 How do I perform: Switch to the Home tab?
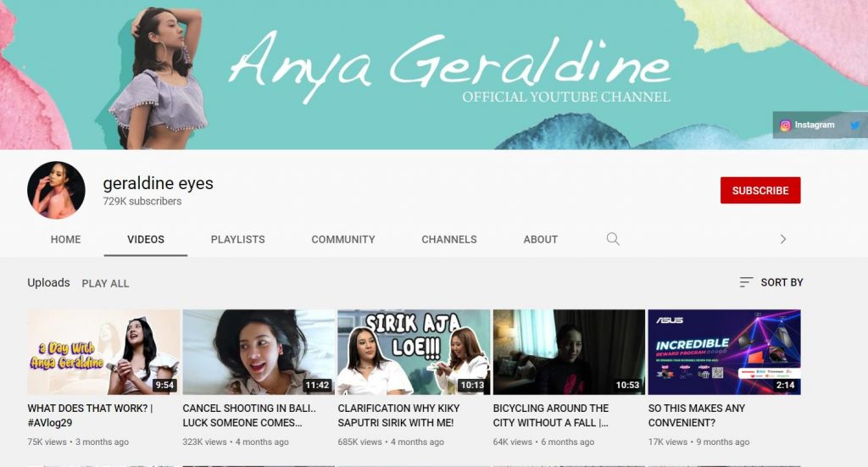(x=66, y=240)
